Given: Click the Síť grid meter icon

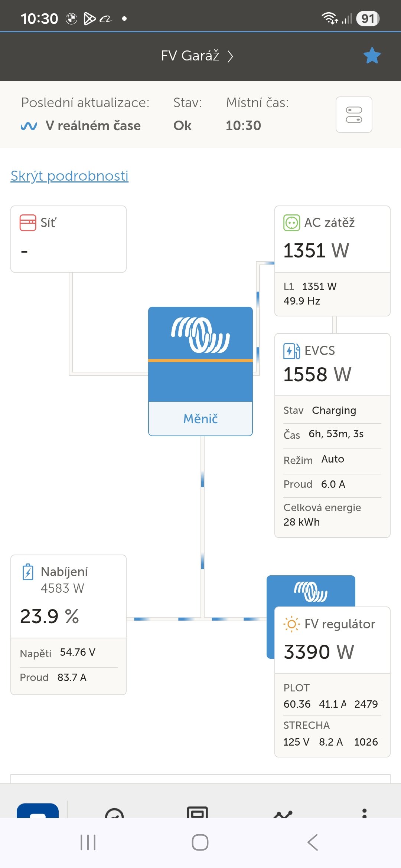Looking at the screenshot, I should (28, 223).
